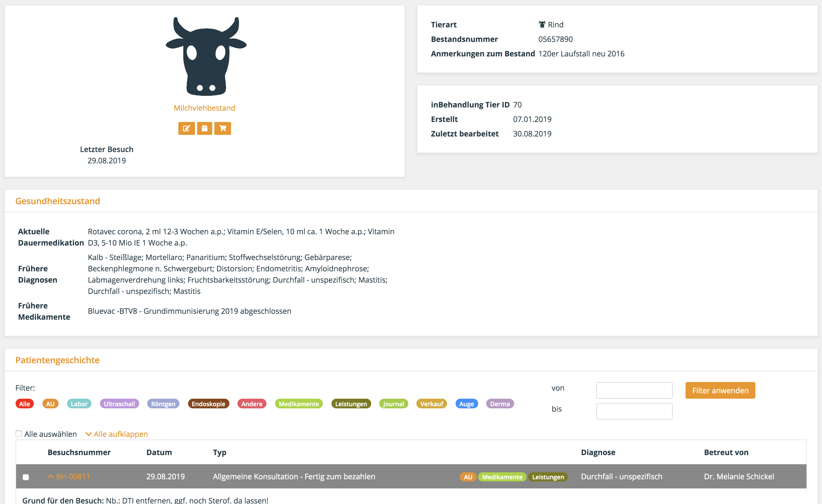This screenshot has width=822, height=504.
Task: Click the Diagnose column header
Action: click(x=598, y=452)
